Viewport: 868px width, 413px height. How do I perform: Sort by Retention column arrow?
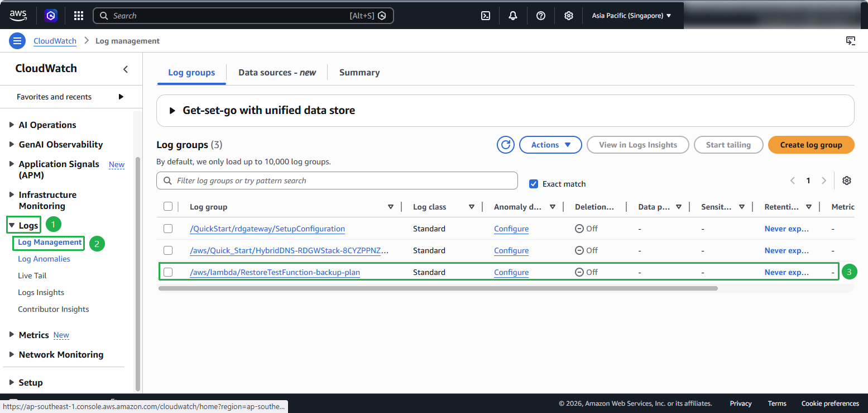tap(809, 207)
